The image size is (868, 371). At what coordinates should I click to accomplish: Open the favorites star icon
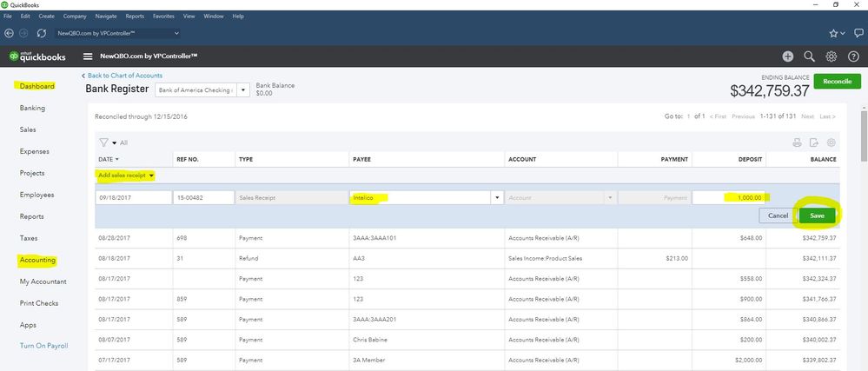click(833, 33)
